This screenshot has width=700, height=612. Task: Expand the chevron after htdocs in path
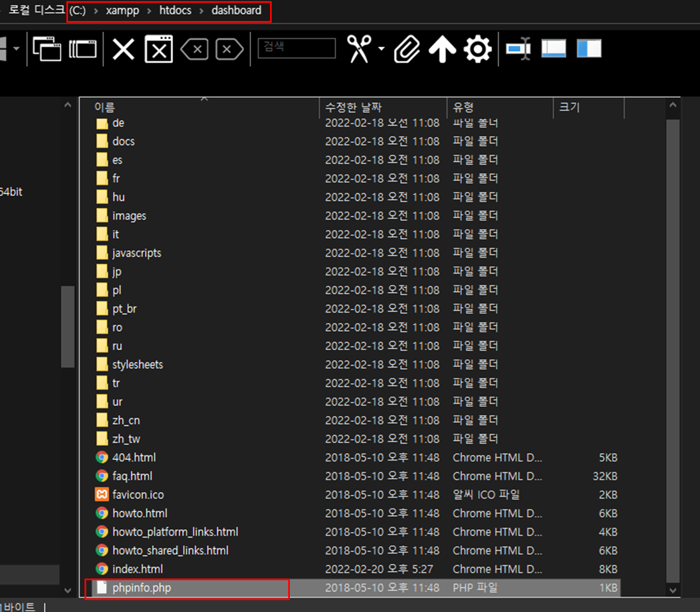pyautogui.click(x=201, y=11)
